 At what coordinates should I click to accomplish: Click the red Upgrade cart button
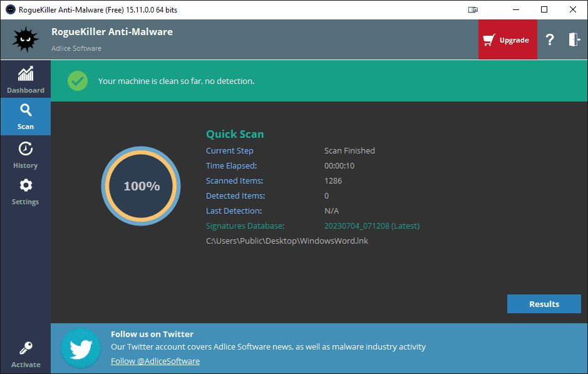(507, 39)
